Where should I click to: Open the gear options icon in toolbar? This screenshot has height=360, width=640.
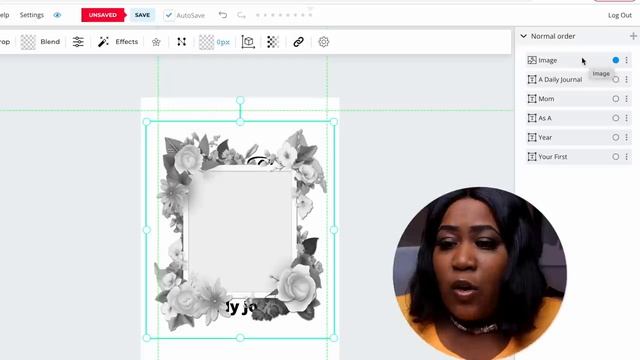coord(324,42)
